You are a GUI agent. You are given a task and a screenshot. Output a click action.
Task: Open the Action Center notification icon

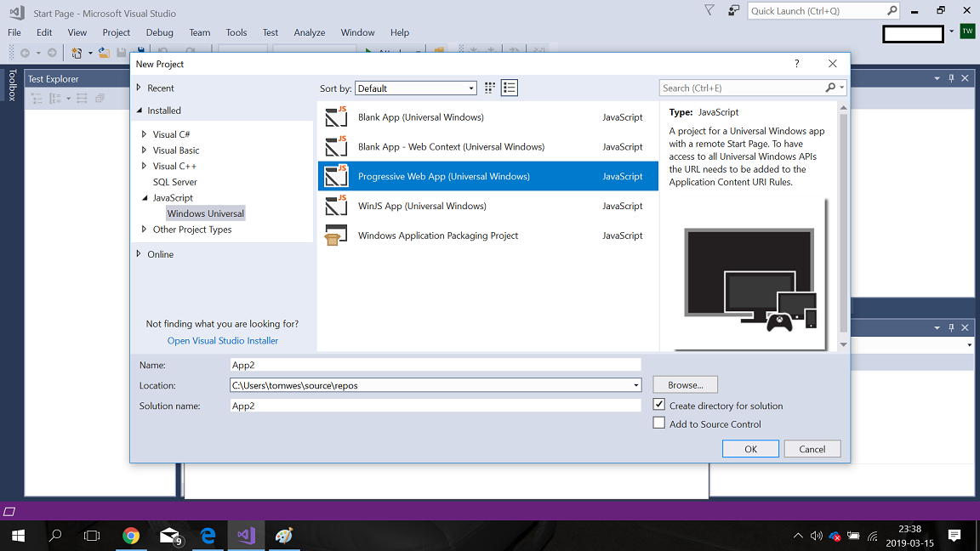[x=954, y=536]
